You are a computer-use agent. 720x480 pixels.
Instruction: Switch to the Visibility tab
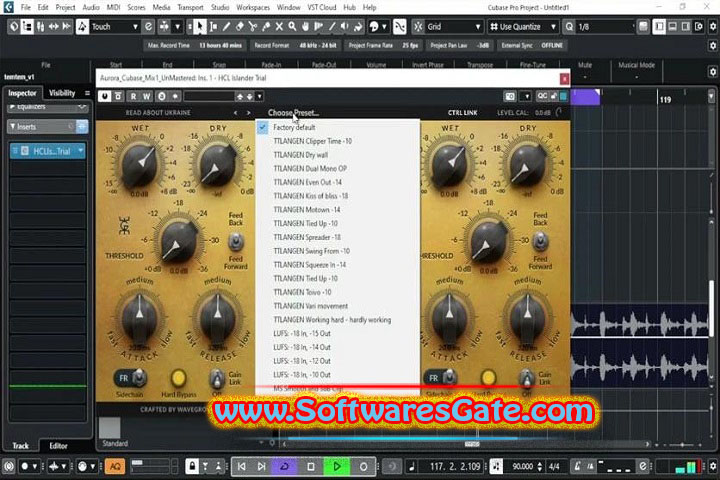(x=62, y=93)
